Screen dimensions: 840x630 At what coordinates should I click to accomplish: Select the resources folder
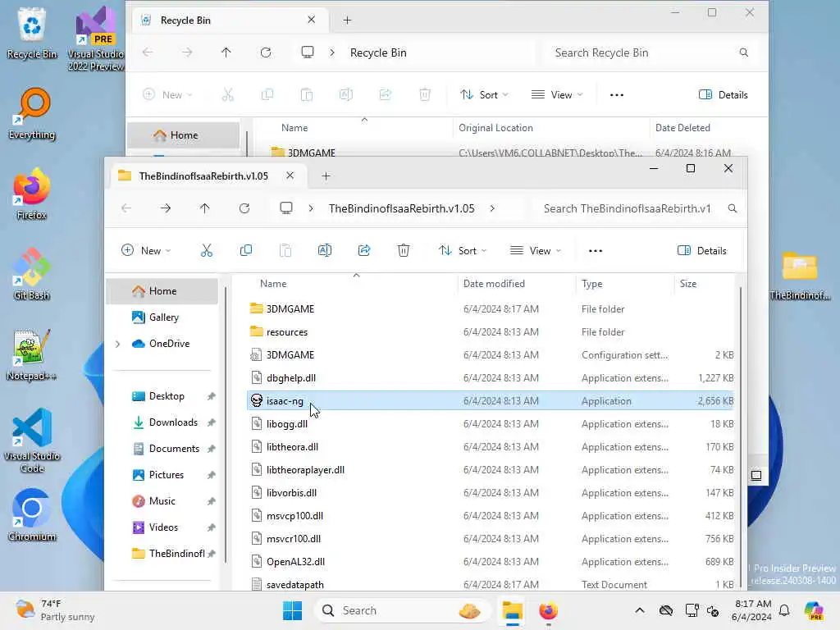[491, 332]
